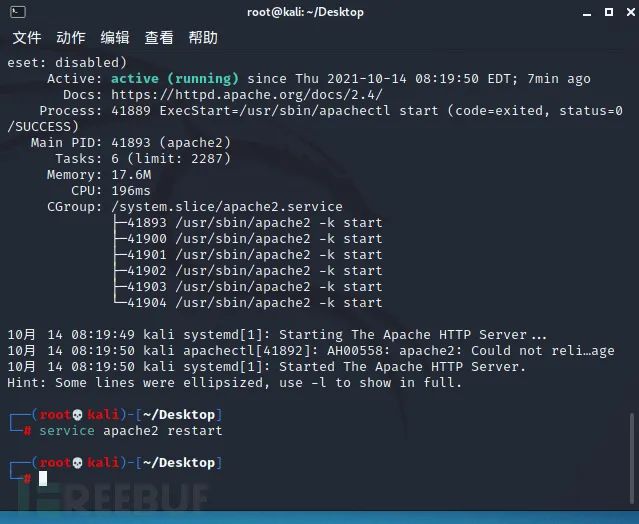Click the window title root@kali: ~/Desktop
The height and width of the screenshot is (524, 639).
pos(305,12)
